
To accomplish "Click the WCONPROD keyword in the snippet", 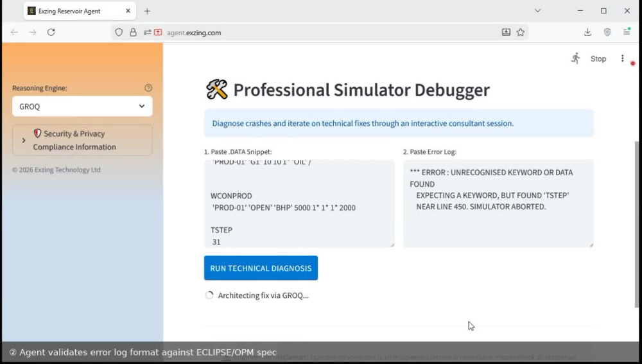I will (231, 196).
